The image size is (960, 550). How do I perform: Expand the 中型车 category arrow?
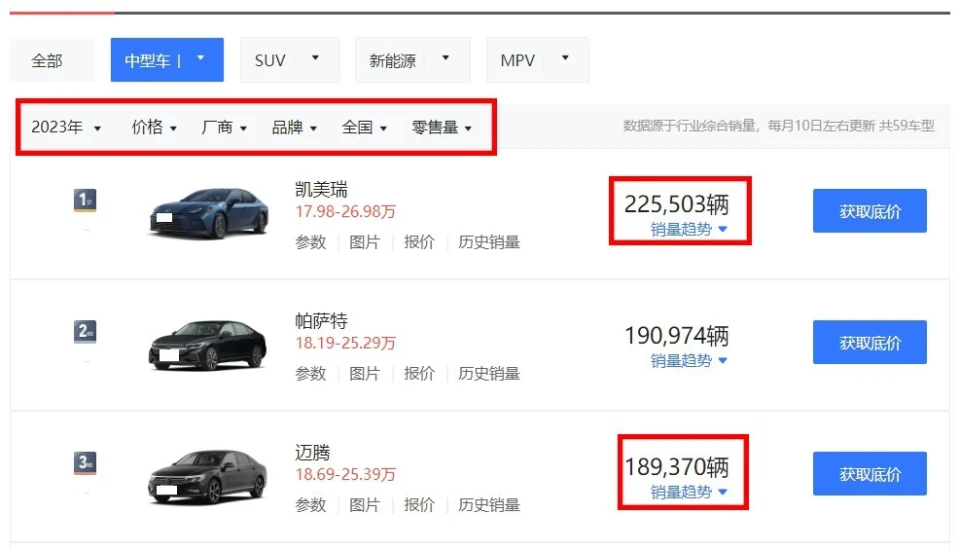click(200, 59)
